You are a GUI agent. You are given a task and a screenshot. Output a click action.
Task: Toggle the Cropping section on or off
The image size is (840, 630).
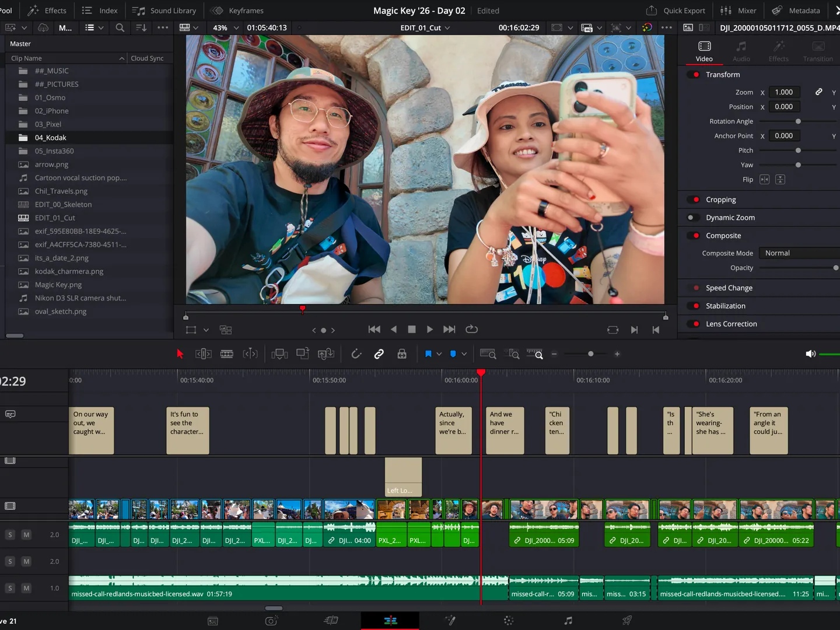pos(694,199)
